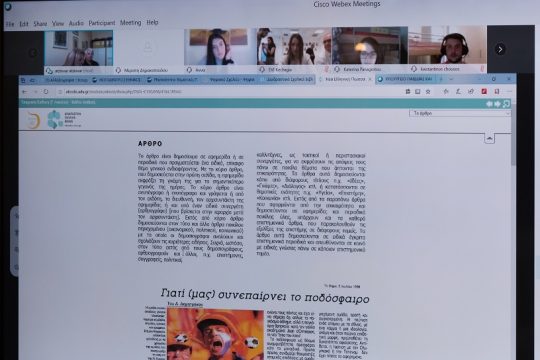Screen dimensions: 540x360
Task: Close the active browser tab
Action: 370,79
